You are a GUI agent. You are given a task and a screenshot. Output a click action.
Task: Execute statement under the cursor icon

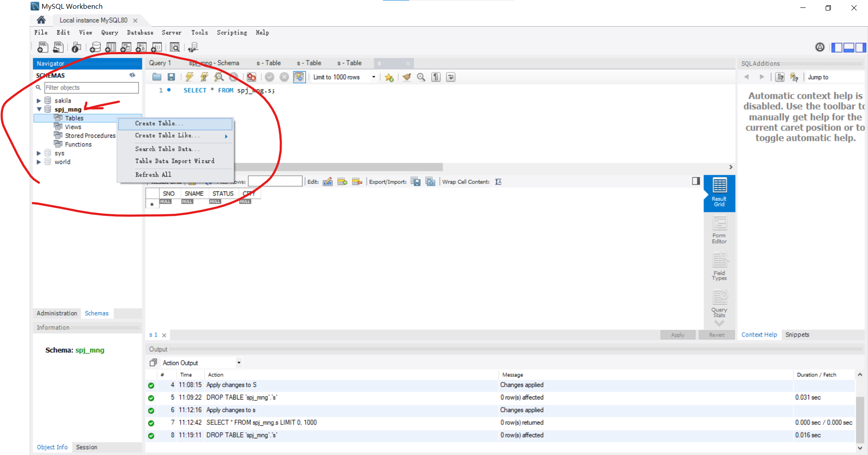pos(204,77)
